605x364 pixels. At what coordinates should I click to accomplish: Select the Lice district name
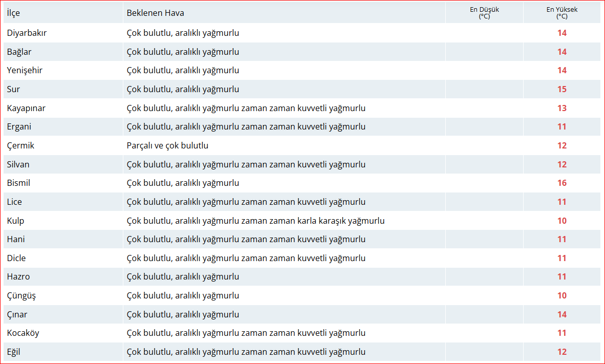coord(14,202)
